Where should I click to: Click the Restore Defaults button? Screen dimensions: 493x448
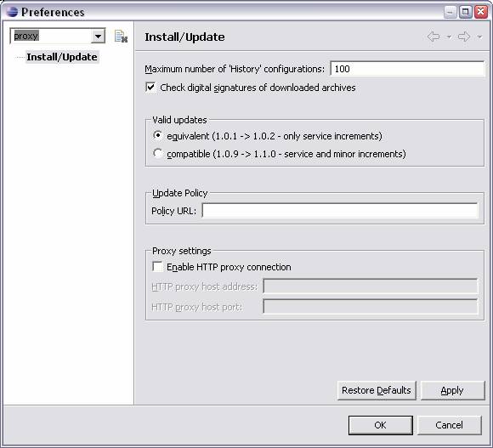pyautogui.click(x=377, y=390)
